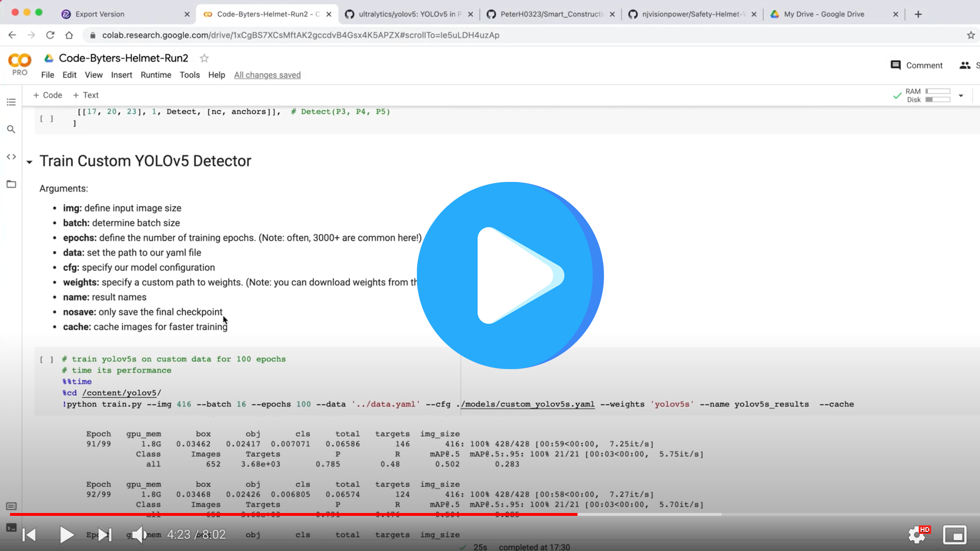The image size is (980, 551).
Task: Click the Google Drive icon beside title
Action: click(x=49, y=58)
